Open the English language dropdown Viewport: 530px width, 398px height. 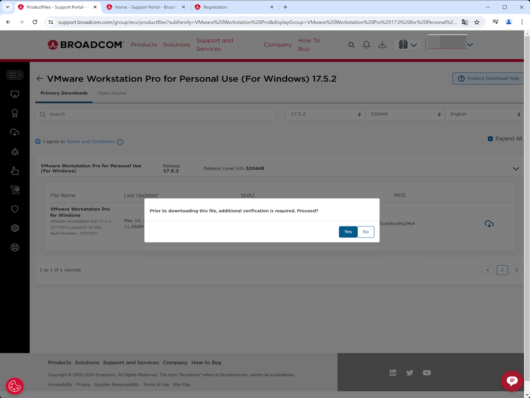(484, 114)
